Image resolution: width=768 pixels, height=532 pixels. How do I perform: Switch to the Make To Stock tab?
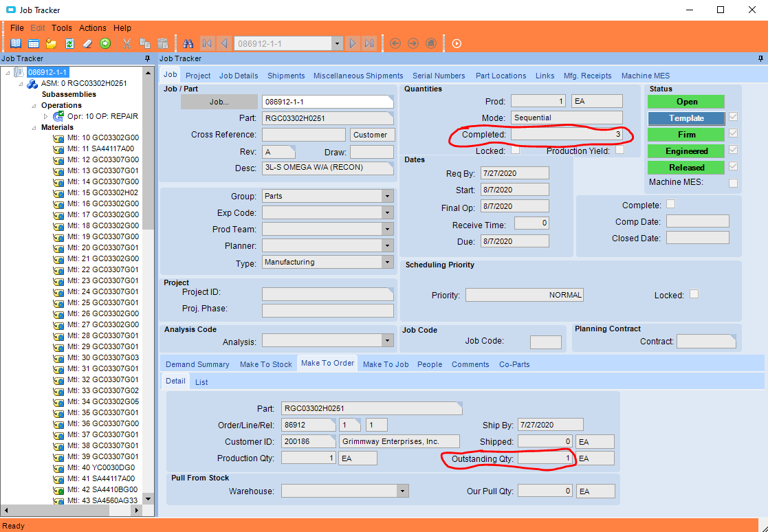tap(266, 364)
